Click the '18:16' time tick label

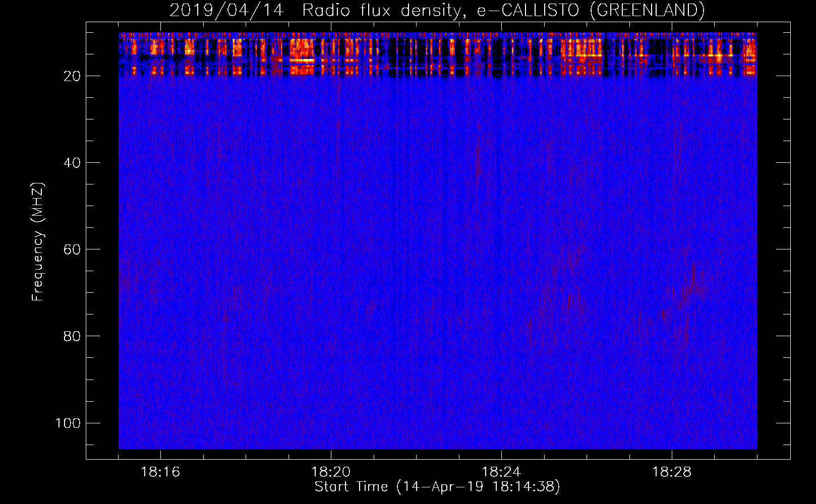160,472
